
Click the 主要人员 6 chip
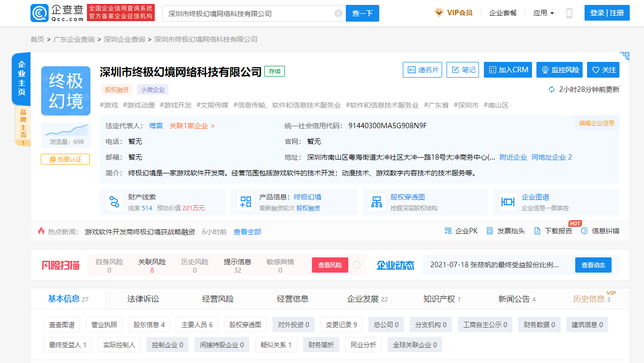197,325
